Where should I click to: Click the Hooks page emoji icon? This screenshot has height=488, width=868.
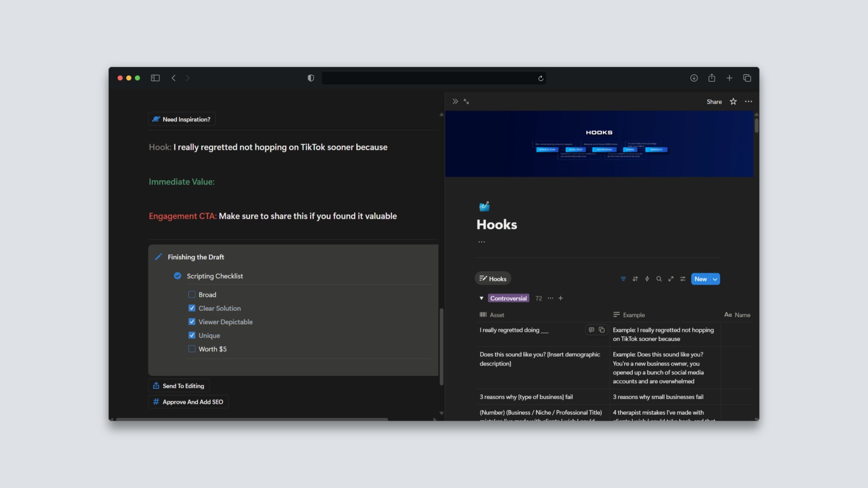pos(484,206)
